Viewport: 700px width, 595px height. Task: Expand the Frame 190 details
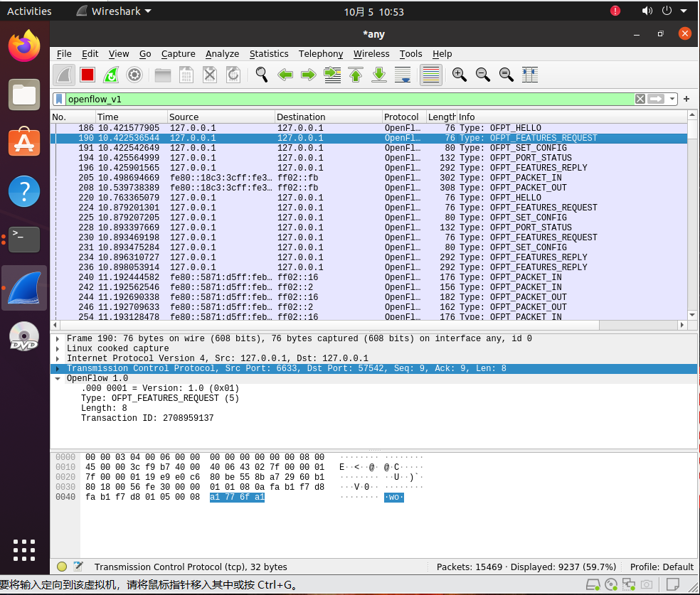tap(58, 339)
